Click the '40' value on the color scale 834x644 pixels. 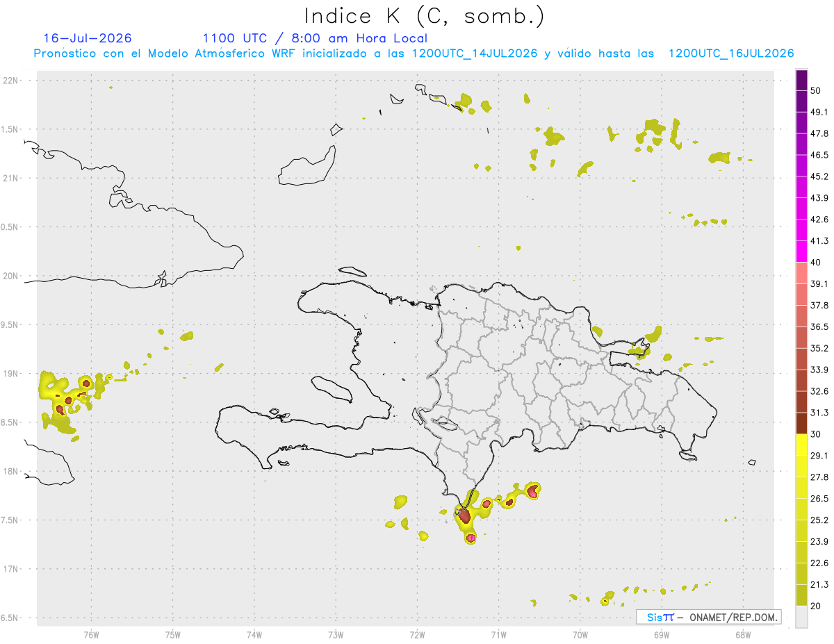816,263
